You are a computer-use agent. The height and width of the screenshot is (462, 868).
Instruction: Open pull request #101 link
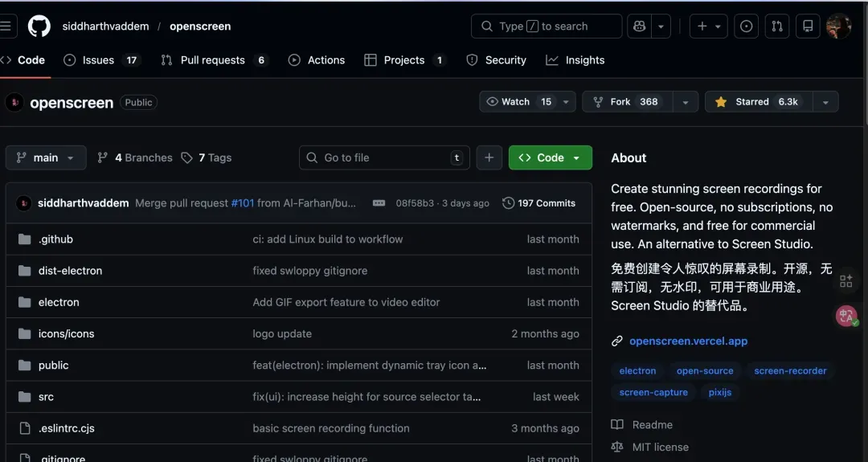point(243,203)
